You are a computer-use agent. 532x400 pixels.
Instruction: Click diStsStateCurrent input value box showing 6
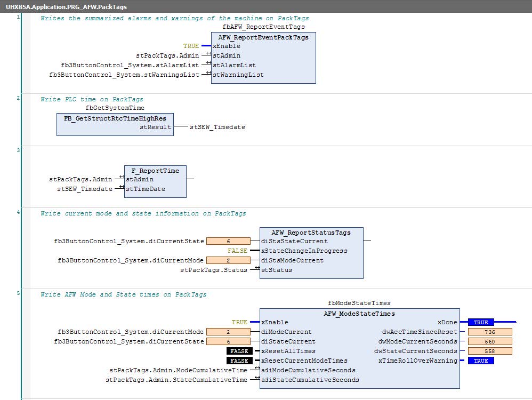[x=228, y=241]
